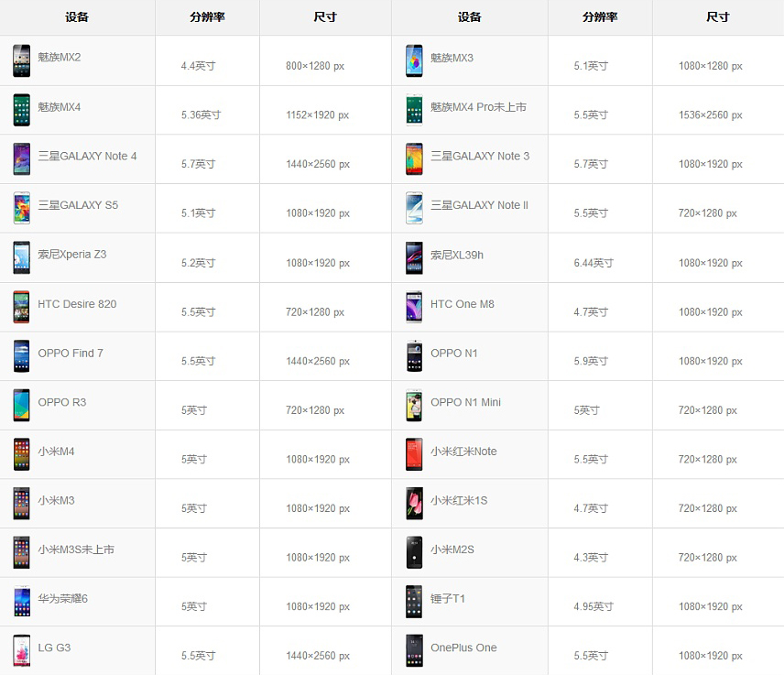Image resolution: width=784 pixels, height=675 pixels.
Task: Click the device name HTC One M8
Action: [x=462, y=304]
